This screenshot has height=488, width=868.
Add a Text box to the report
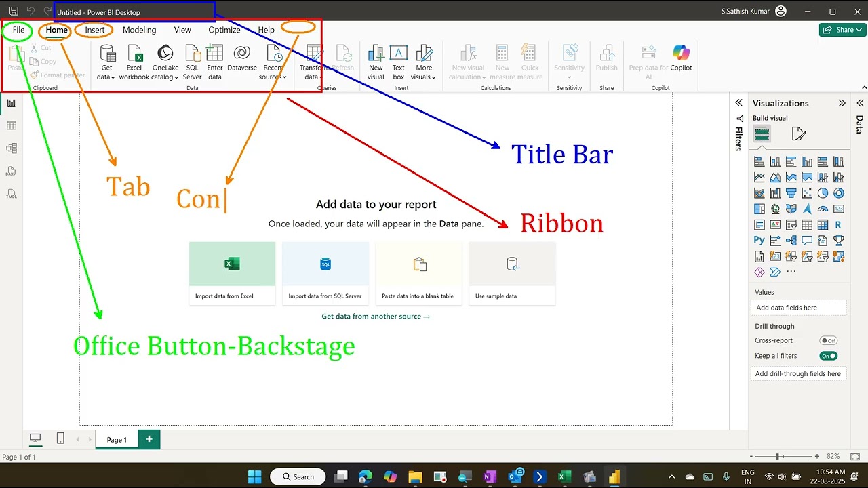399,62
